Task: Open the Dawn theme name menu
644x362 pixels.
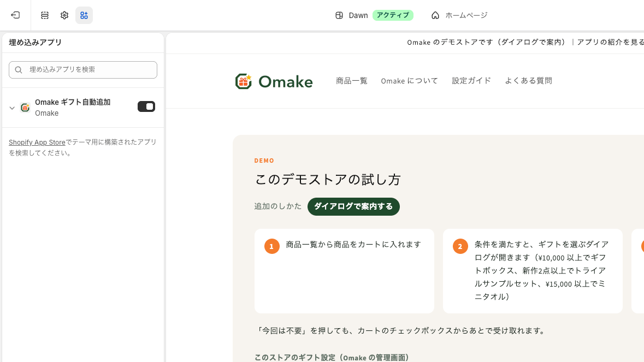Action: pyautogui.click(x=358, y=15)
